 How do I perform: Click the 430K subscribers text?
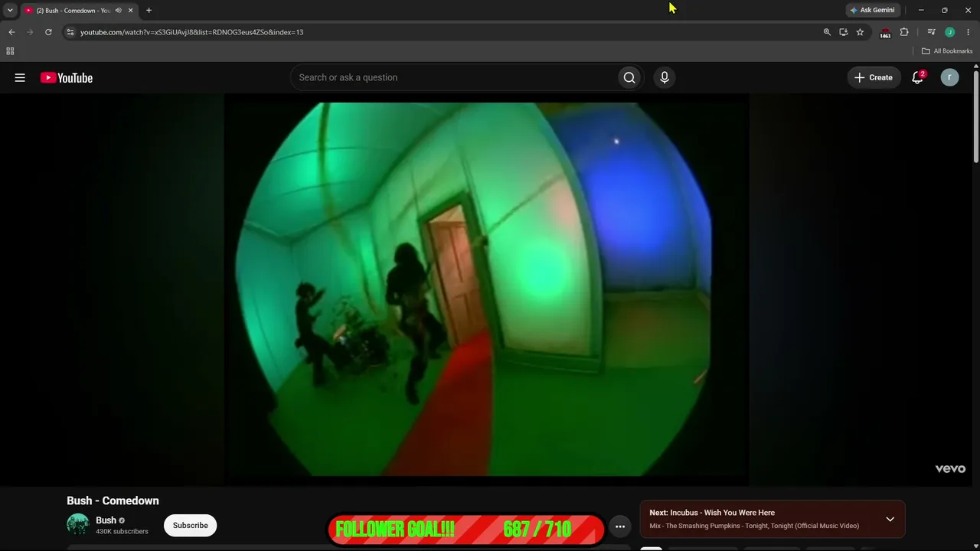click(122, 532)
